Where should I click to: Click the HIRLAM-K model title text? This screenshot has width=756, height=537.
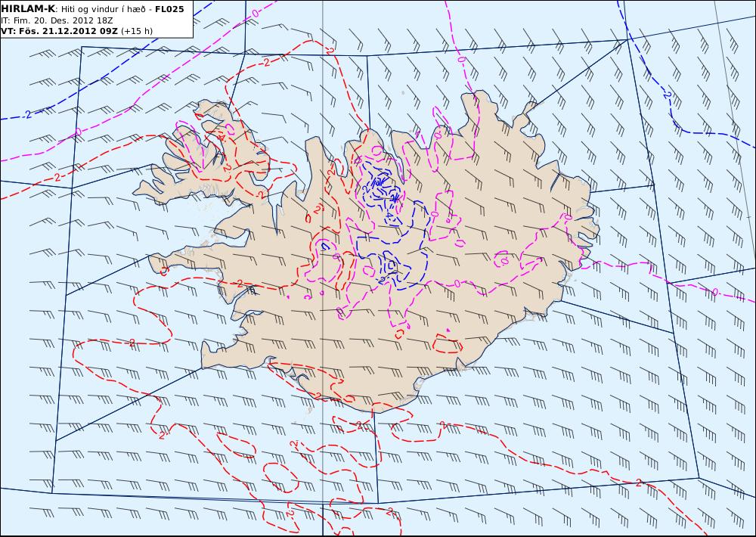click(28, 9)
